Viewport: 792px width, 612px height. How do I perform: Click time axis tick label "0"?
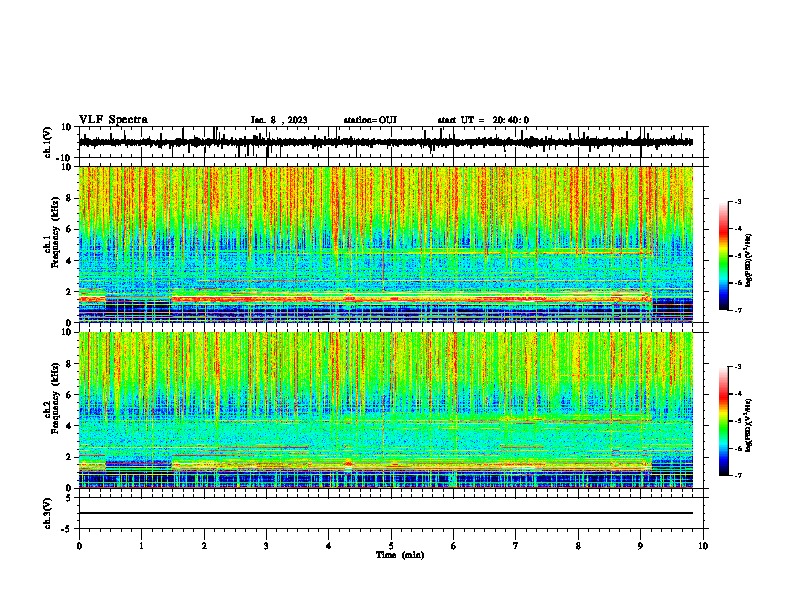(79, 546)
